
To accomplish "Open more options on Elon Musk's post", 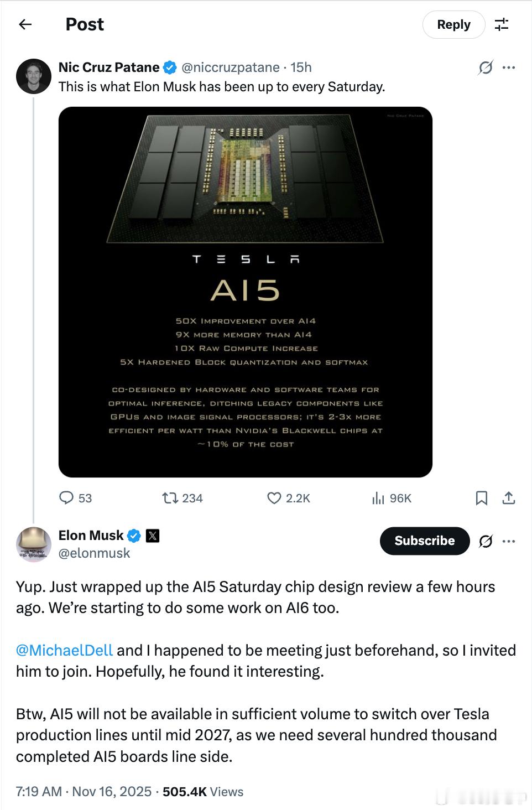I will [x=509, y=541].
